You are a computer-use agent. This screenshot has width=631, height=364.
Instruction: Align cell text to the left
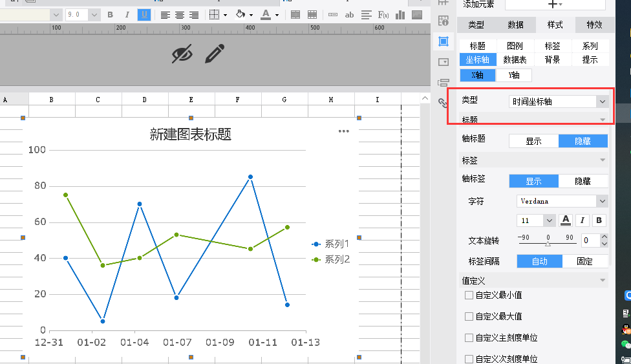click(x=165, y=16)
